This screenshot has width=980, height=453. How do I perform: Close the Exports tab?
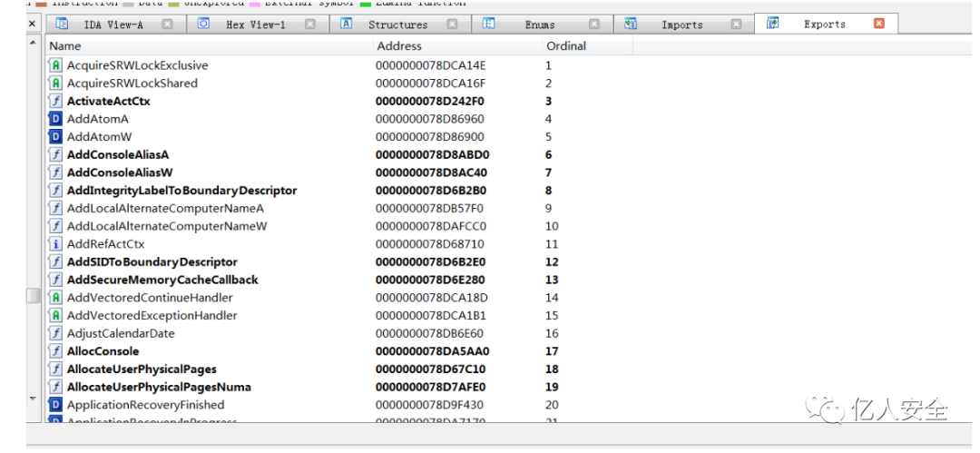click(879, 24)
